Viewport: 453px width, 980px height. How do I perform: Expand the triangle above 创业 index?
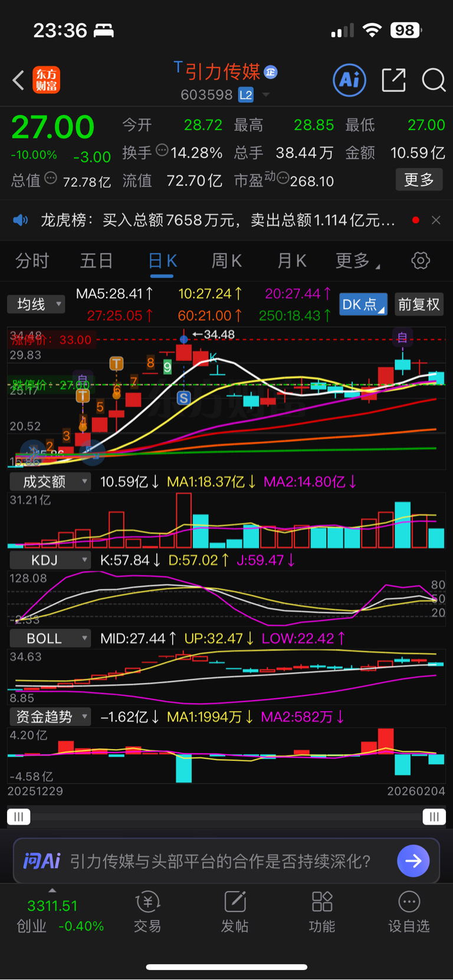[52, 890]
